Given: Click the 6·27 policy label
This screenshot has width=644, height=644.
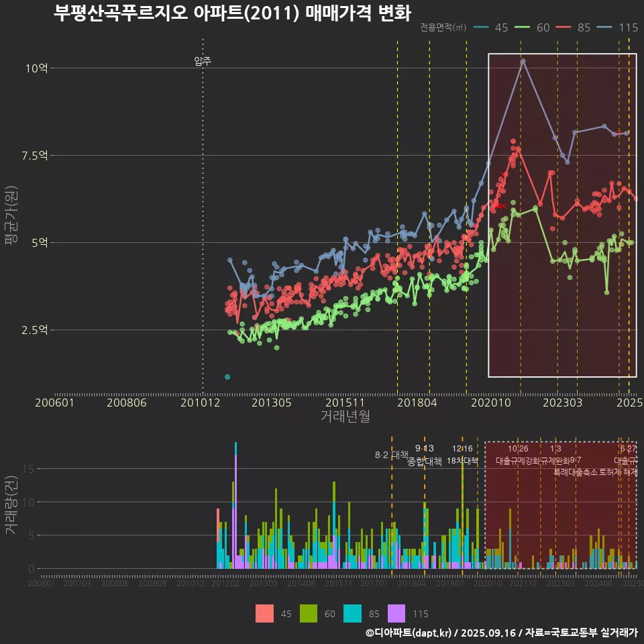Looking at the screenshot, I should pyautogui.click(x=628, y=449).
